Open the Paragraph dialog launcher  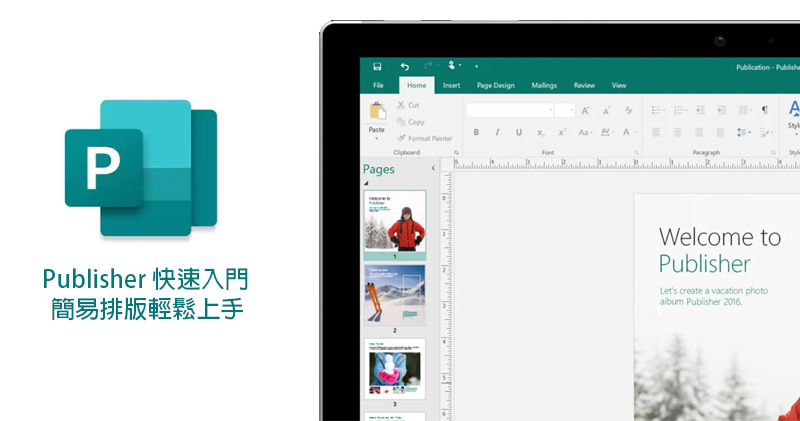773,153
